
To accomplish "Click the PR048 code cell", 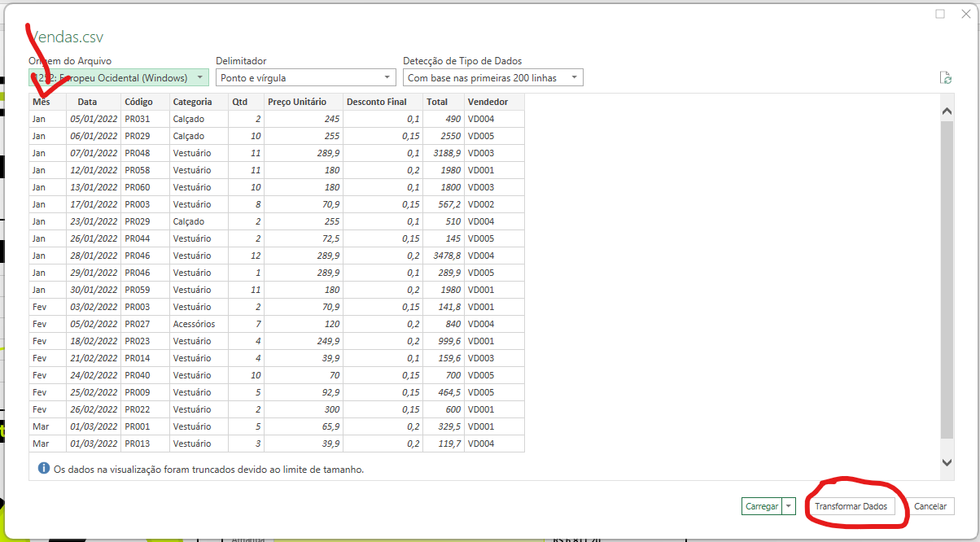I will coord(146,153).
